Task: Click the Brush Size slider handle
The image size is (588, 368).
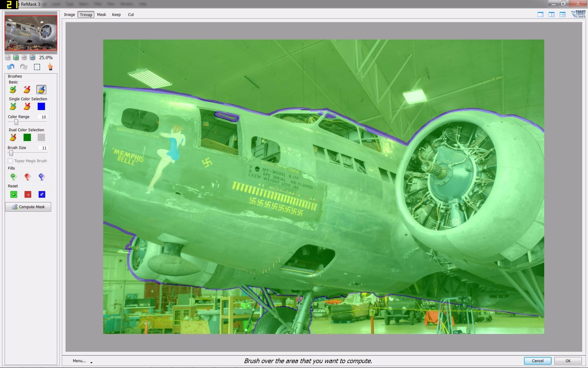Action: pos(11,153)
